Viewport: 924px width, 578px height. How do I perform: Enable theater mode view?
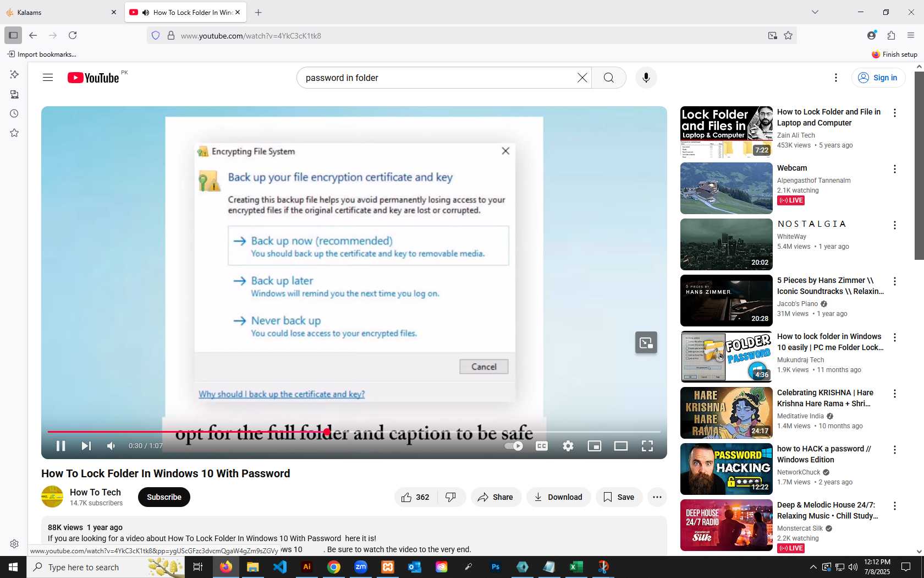point(621,446)
